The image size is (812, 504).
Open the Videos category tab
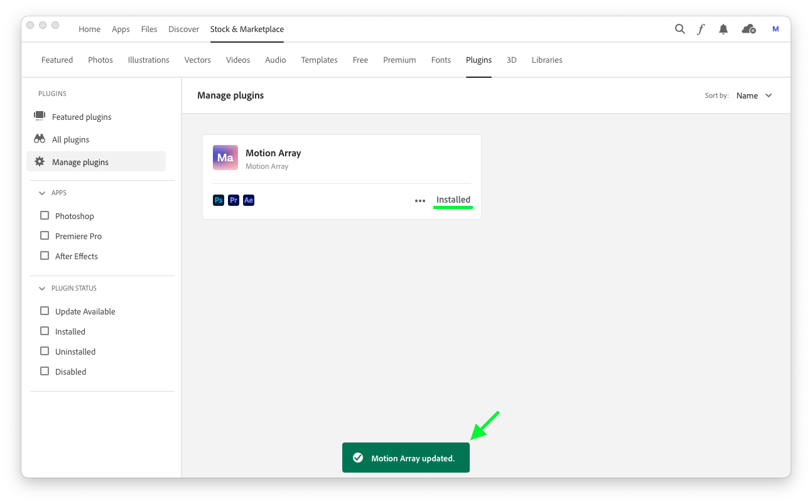coord(238,60)
